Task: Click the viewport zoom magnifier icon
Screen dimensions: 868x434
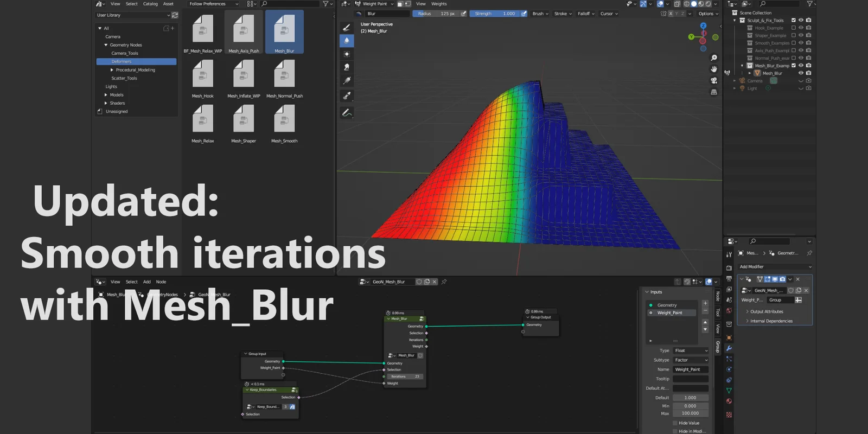Action: coord(714,58)
